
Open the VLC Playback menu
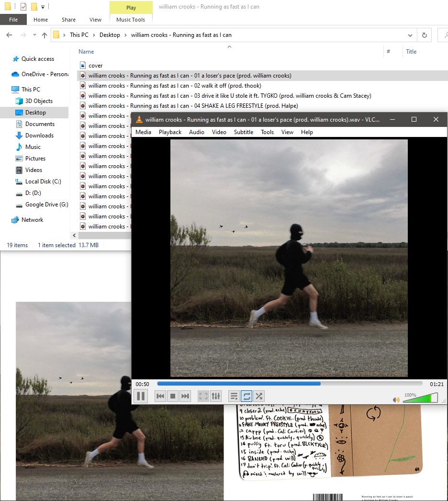tap(170, 132)
